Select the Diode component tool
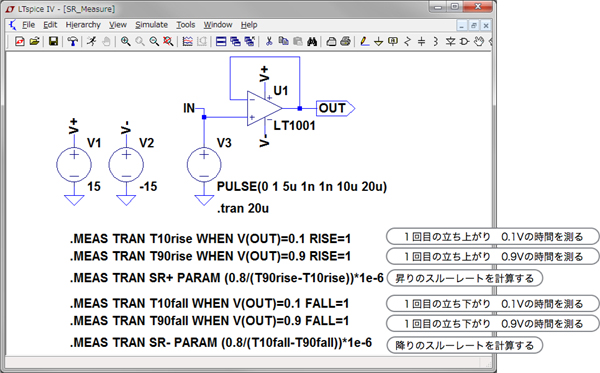600x373 pixels. click(450, 41)
